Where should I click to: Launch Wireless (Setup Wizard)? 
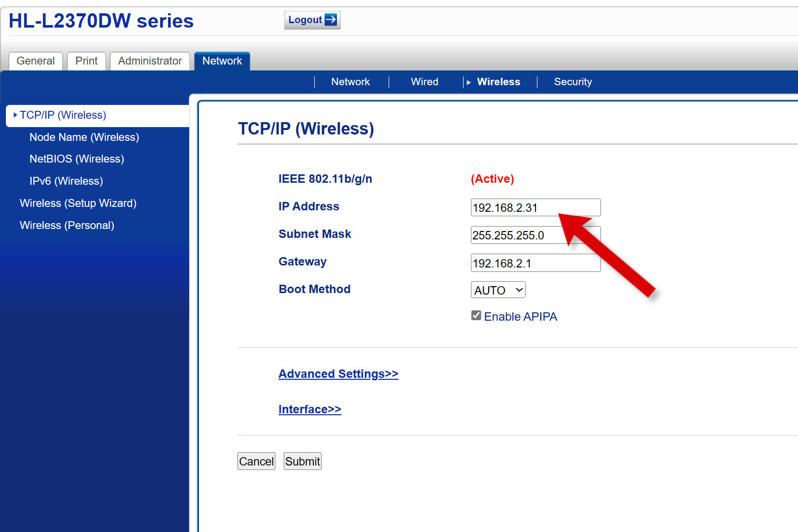click(x=78, y=203)
